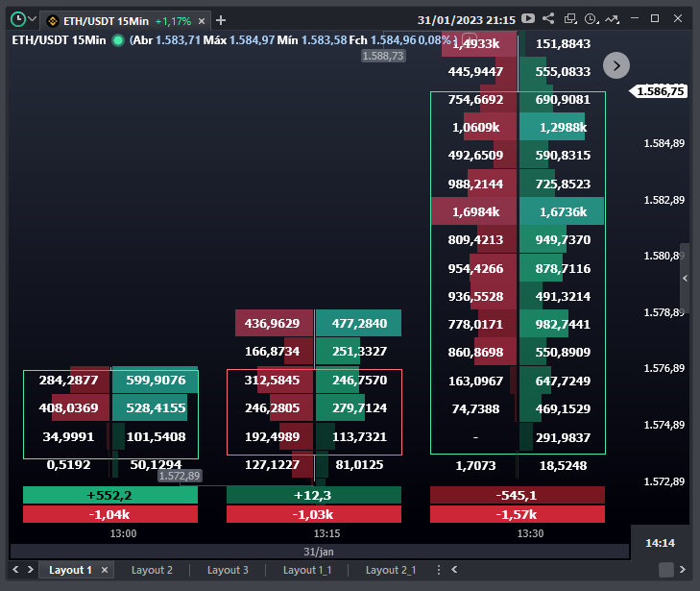The image size is (700, 591).
Task: Click the +552,2 delta bar at 13:00
Action: point(109,495)
